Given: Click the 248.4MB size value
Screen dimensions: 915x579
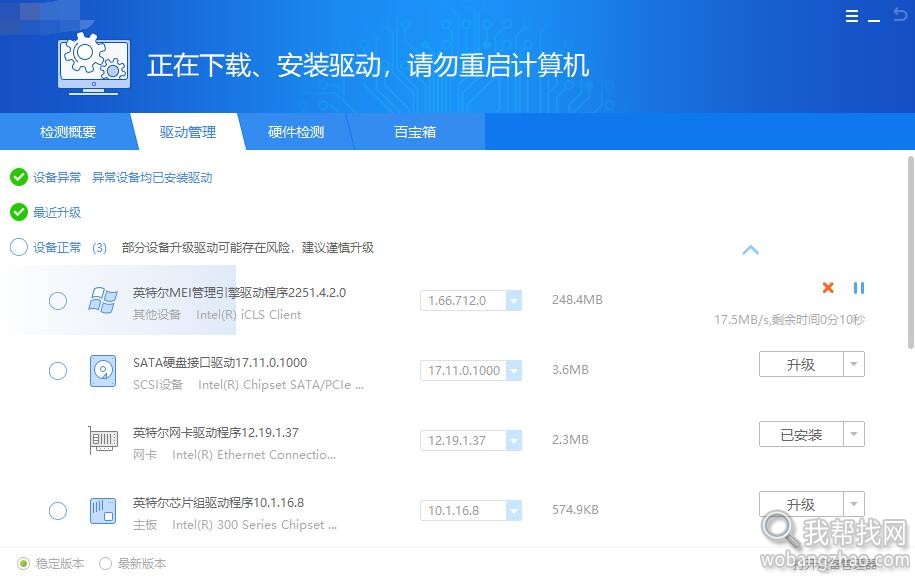Looking at the screenshot, I should click(577, 300).
